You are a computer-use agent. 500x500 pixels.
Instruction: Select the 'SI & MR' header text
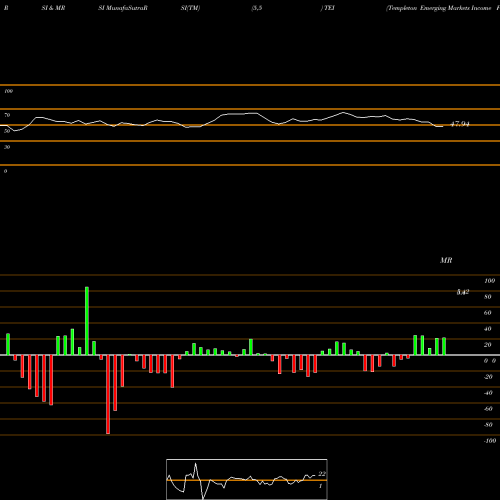tap(53, 8)
